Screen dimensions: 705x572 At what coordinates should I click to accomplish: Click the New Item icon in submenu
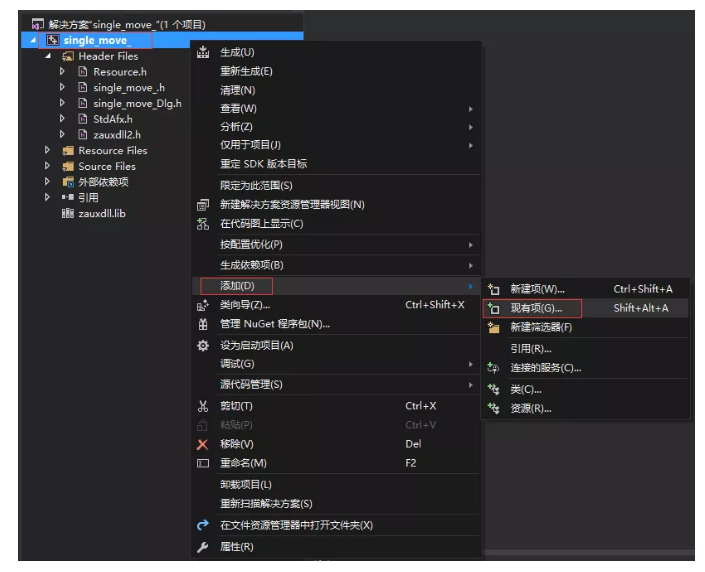coord(494,289)
